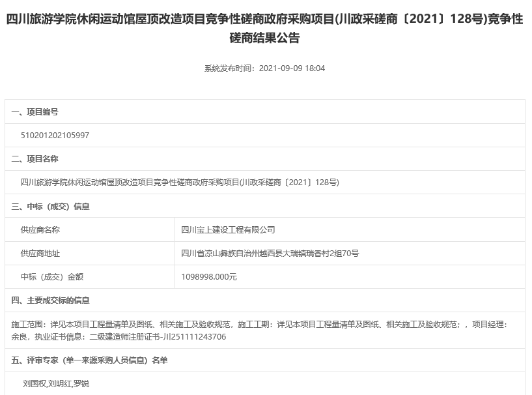532x395 pixels.
Task: Select supplier name 四川宝上建设工程有限公司
Action: 228,230
